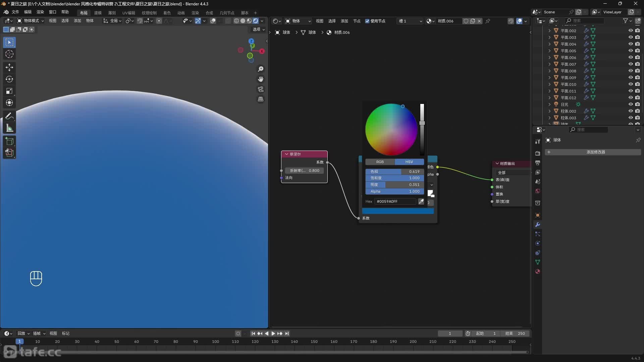Select the Measure ruler tool
644x362 pixels.
[x=9, y=128]
